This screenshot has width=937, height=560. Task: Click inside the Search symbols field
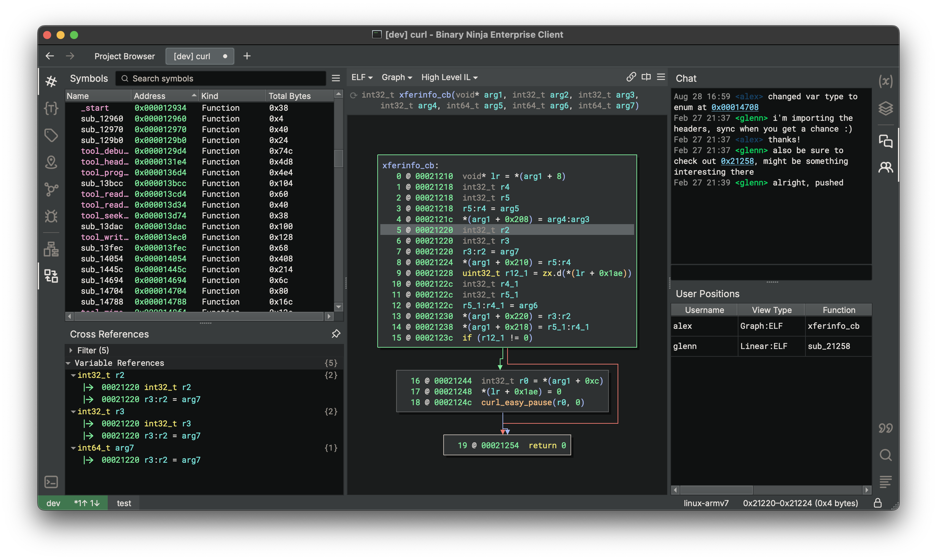tap(221, 78)
